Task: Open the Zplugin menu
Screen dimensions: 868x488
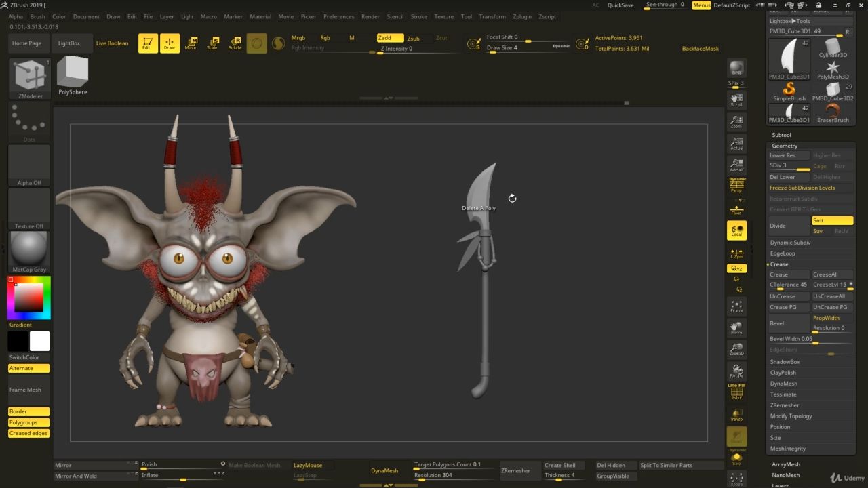Action: [x=522, y=16]
